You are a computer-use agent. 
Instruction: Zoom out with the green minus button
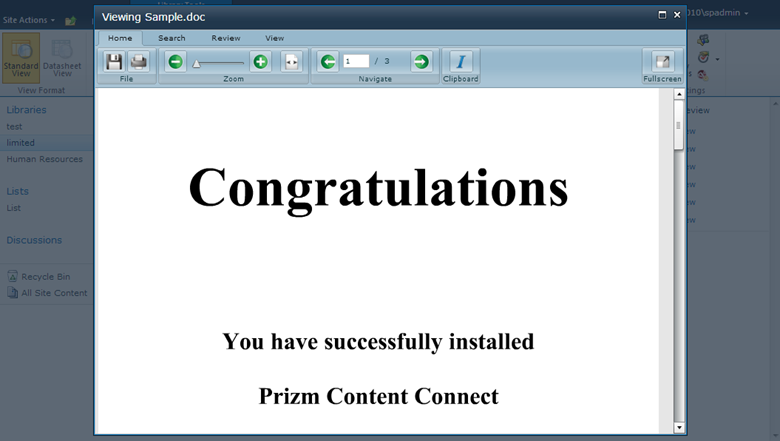[x=176, y=62]
